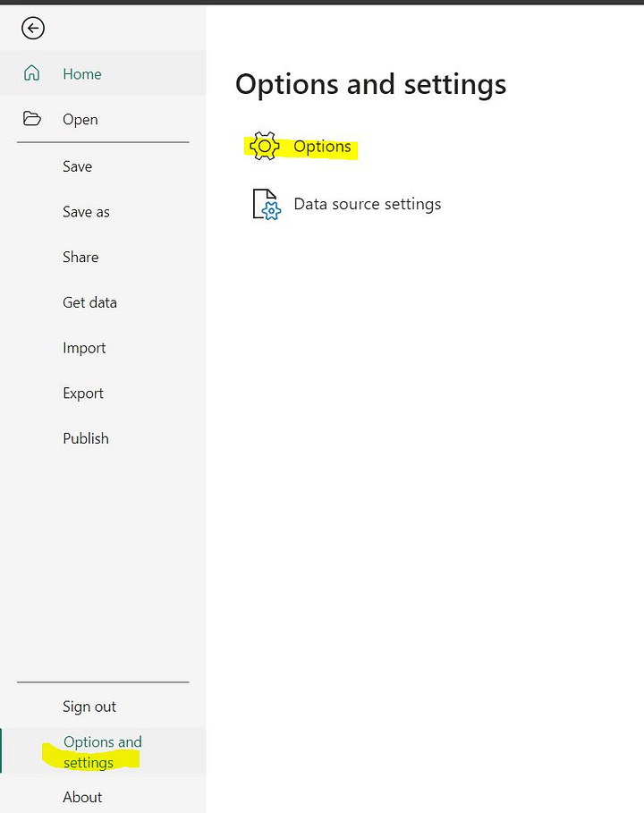The height and width of the screenshot is (813, 644).
Task: Select Export in the sidebar
Action: [x=103, y=393]
